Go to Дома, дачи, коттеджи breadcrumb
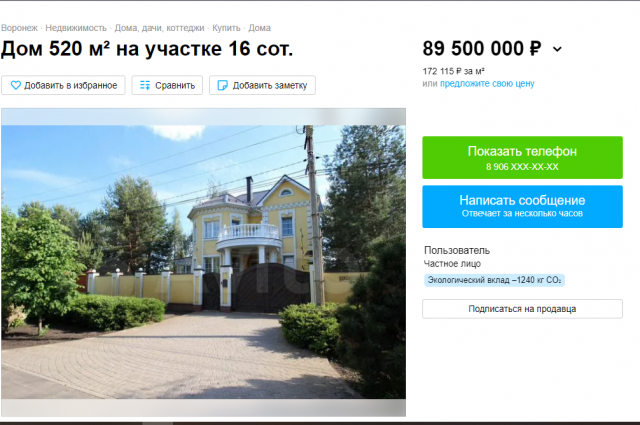The height and width of the screenshot is (425, 640). [159, 28]
